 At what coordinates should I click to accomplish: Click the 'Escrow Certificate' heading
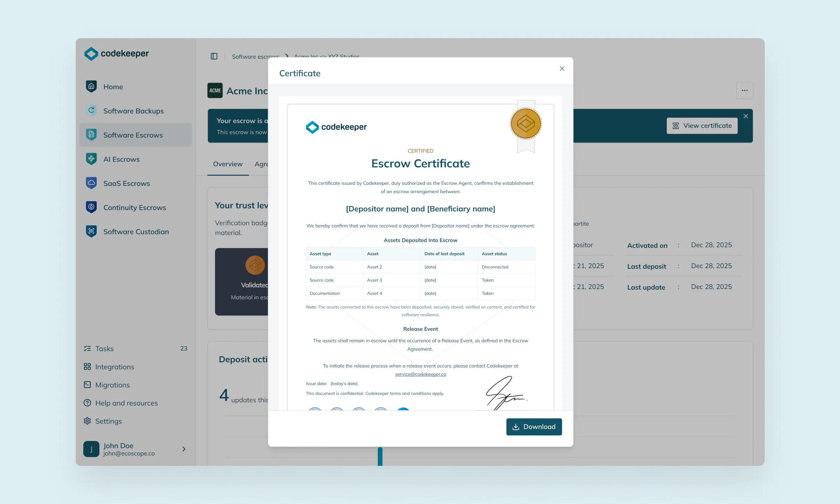(420, 164)
